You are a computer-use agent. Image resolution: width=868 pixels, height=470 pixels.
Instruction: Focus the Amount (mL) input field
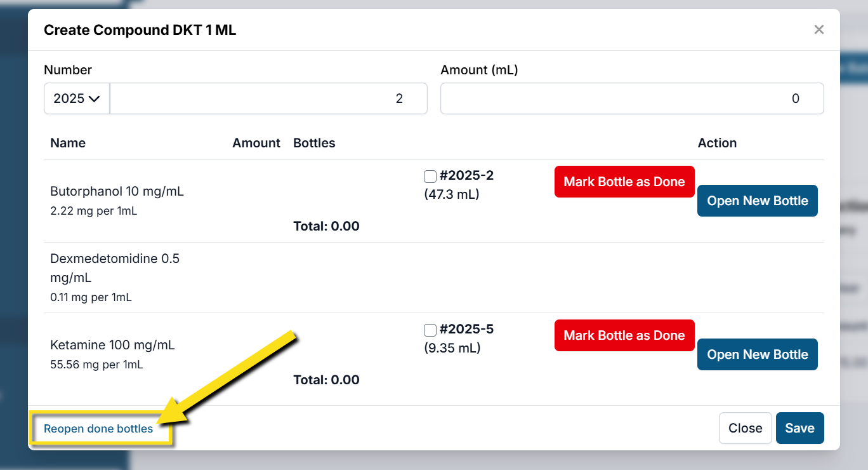tap(631, 98)
